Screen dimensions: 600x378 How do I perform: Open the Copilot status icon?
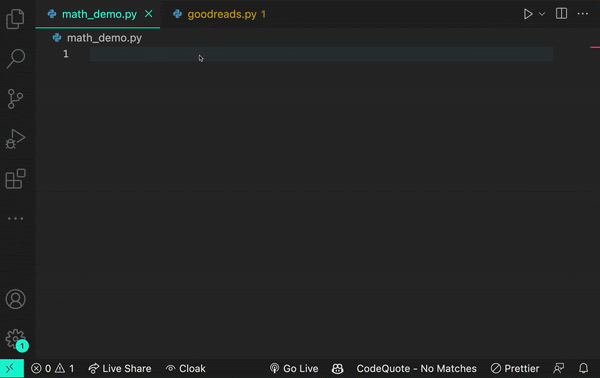tap(337, 368)
